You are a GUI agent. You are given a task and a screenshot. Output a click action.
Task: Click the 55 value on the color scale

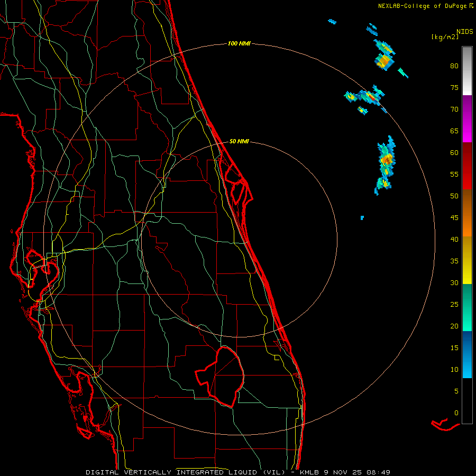click(x=454, y=175)
